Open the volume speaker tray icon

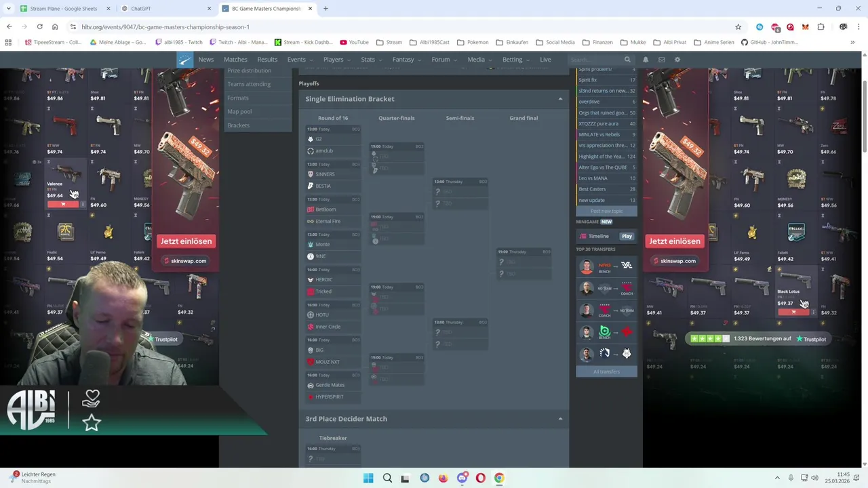point(816,478)
